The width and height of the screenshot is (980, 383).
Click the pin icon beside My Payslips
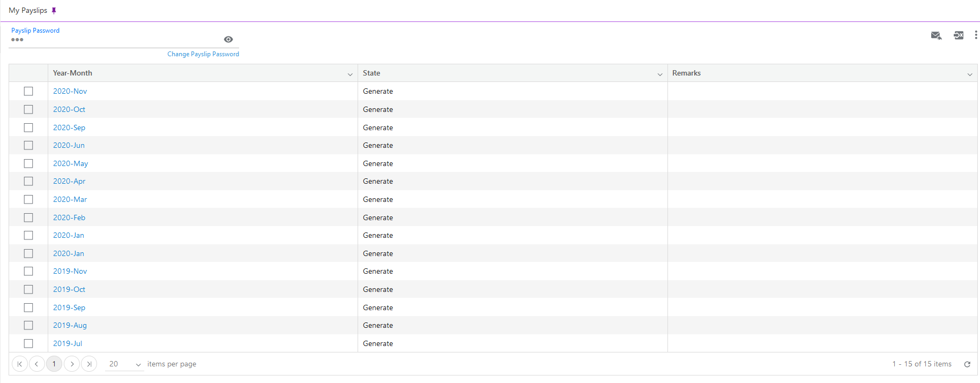point(54,11)
